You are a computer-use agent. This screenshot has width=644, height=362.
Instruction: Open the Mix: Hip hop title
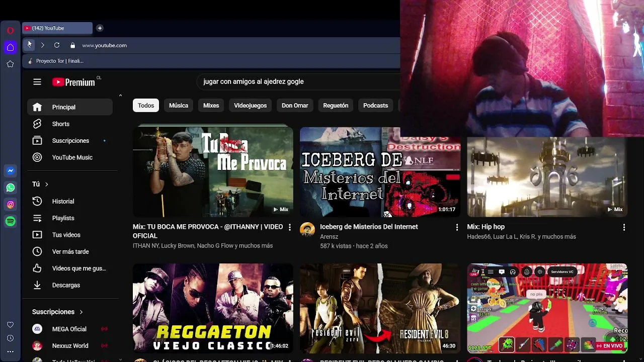click(486, 227)
